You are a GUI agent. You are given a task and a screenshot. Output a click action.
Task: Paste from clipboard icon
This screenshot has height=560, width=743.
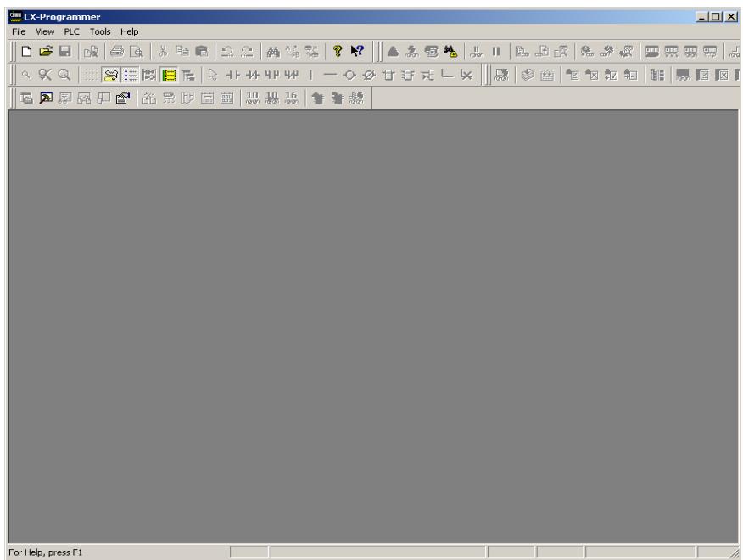202,51
